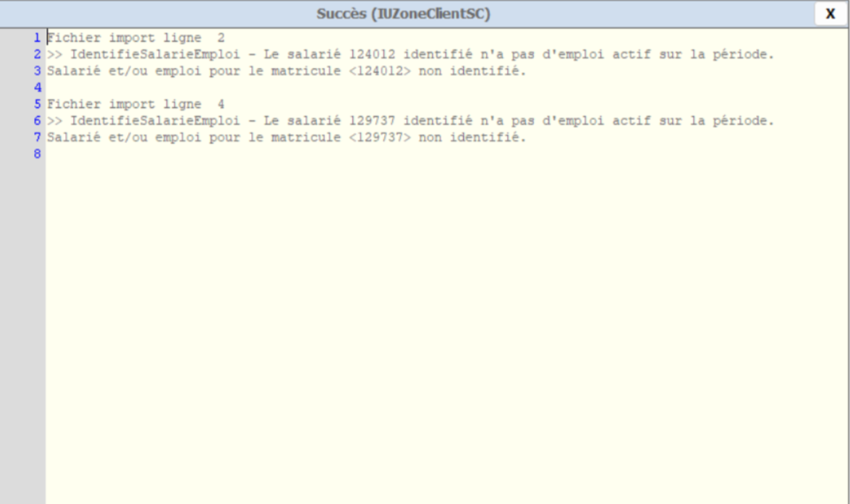Click line number 3 in the gutter

[37, 71]
